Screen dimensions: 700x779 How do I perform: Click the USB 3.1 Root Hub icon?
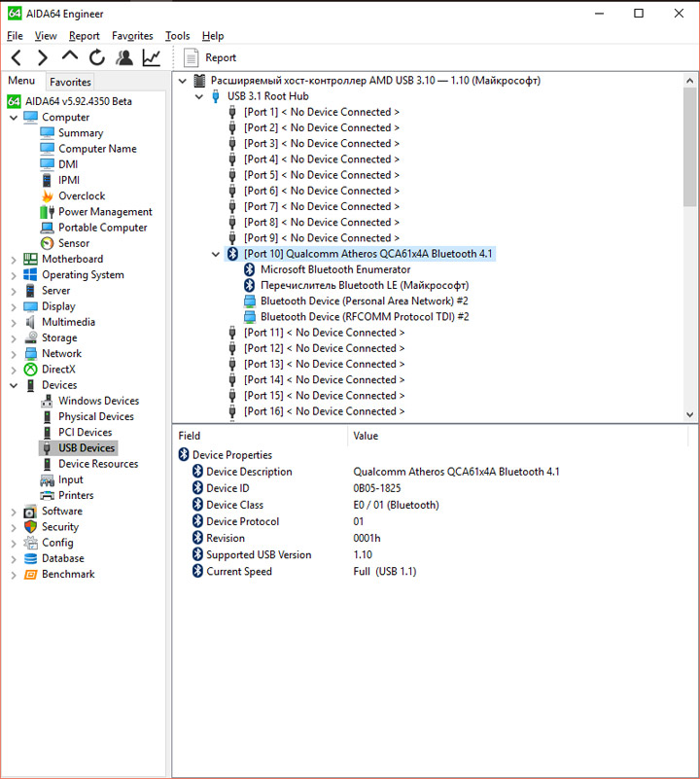[x=216, y=96]
